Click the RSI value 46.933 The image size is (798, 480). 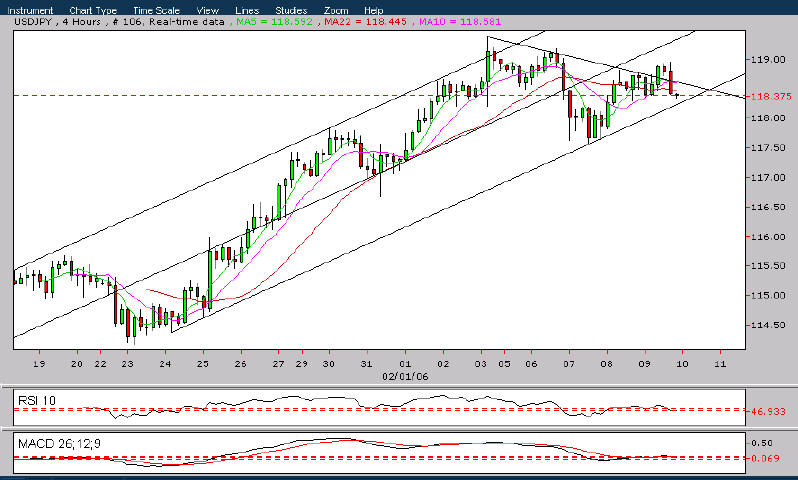point(768,411)
